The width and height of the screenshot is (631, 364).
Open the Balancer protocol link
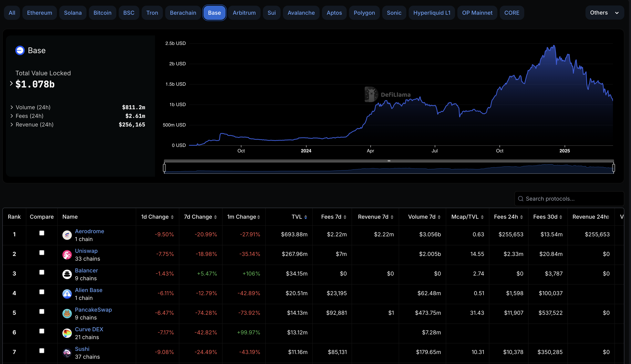coord(87,270)
